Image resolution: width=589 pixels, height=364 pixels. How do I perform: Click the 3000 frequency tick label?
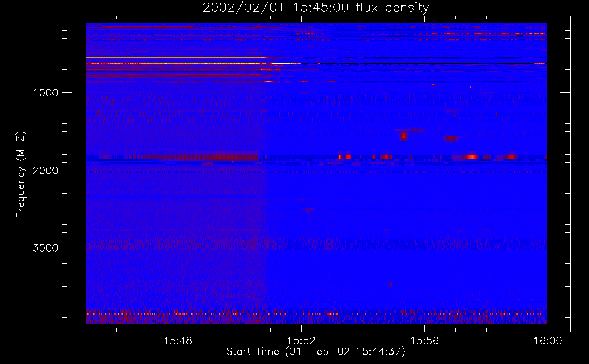click(46, 248)
